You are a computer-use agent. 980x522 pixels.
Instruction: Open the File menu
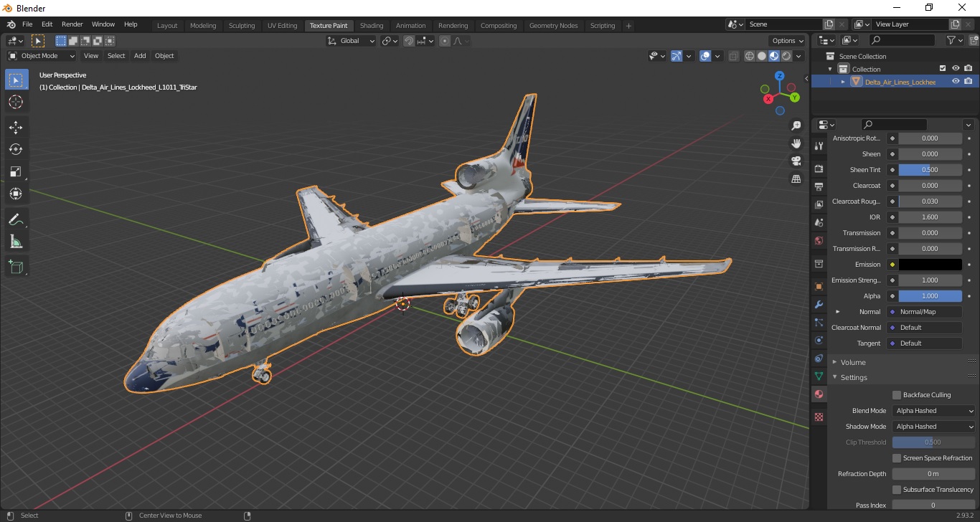point(27,24)
